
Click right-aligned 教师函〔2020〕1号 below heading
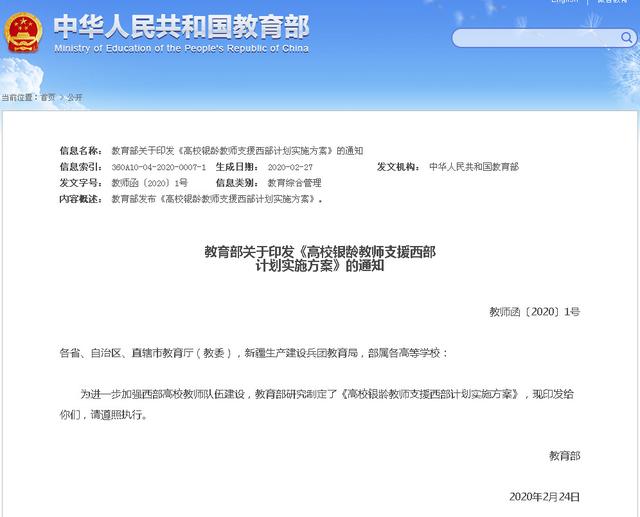pyautogui.click(x=535, y=312)
